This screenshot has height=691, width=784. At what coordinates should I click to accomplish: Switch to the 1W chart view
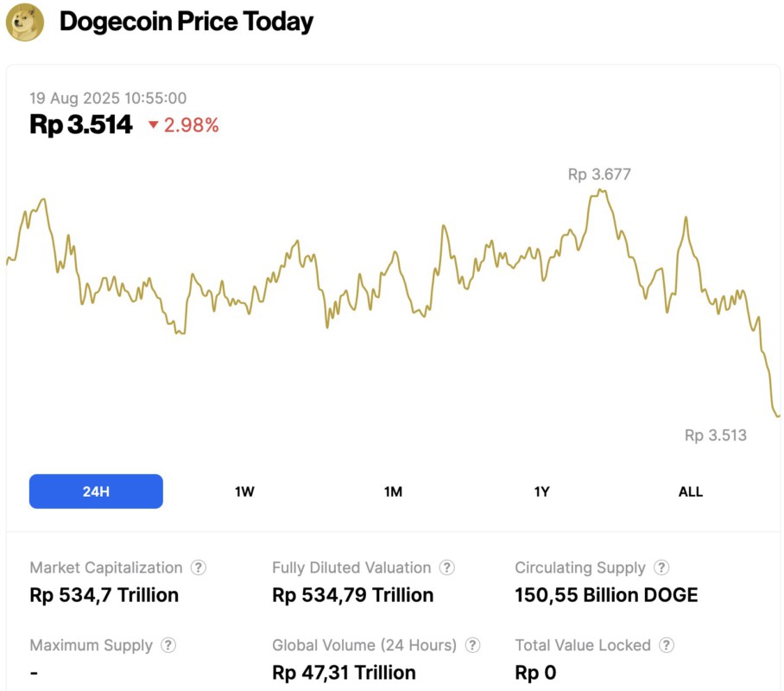(x=244, y=491)
